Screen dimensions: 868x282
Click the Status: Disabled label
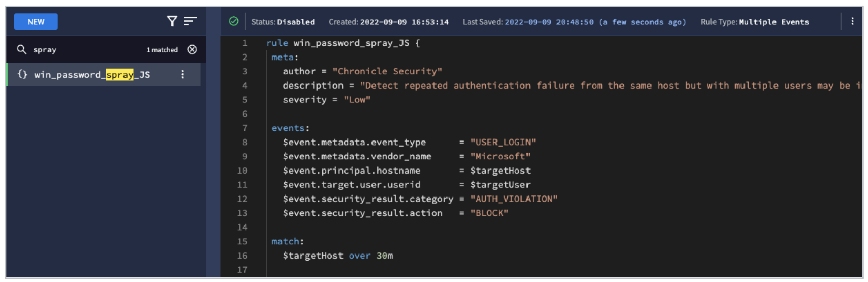[283, 22]
